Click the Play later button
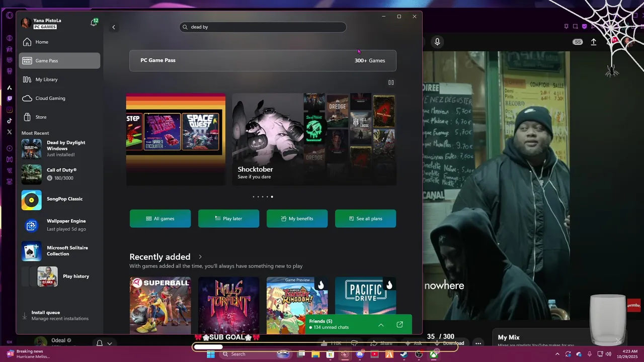644x362 pixels. (228, 219)
